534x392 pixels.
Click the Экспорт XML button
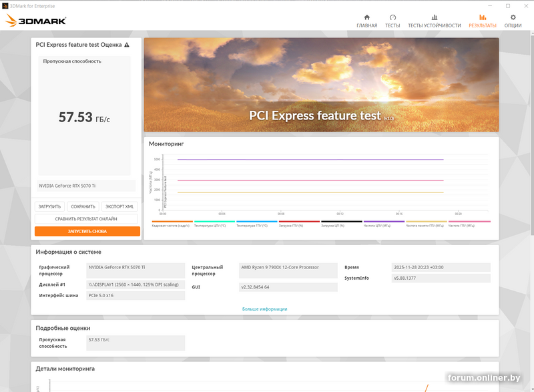[x=120, y=206]
